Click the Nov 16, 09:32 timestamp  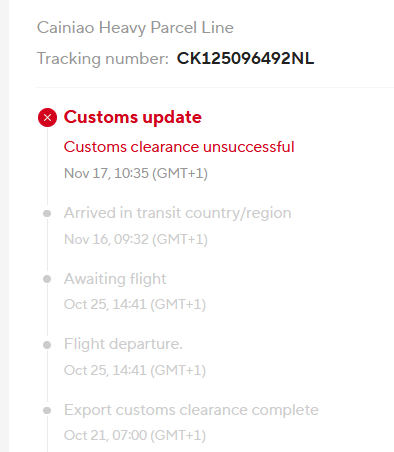click(136, 239)
